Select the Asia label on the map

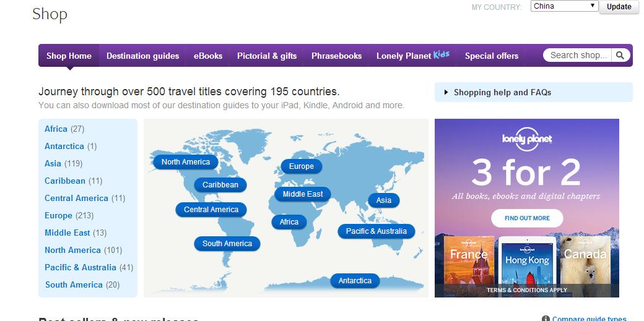tap(383, 200)
